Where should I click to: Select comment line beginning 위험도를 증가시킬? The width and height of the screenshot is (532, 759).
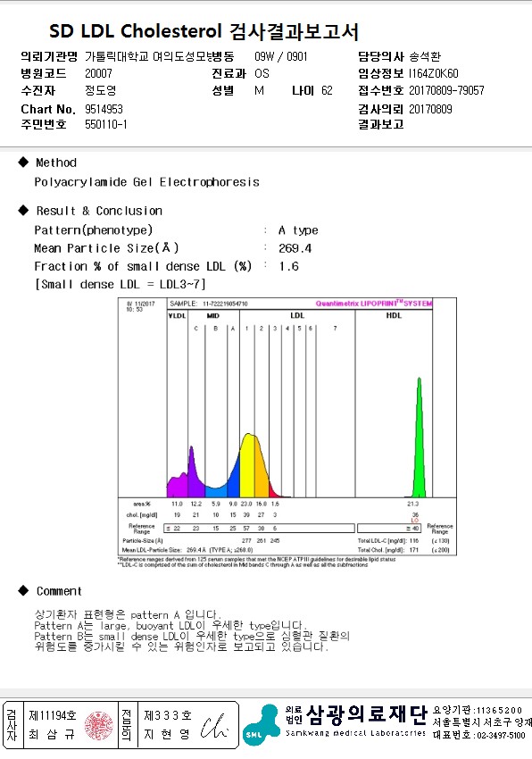coord(181,646)
